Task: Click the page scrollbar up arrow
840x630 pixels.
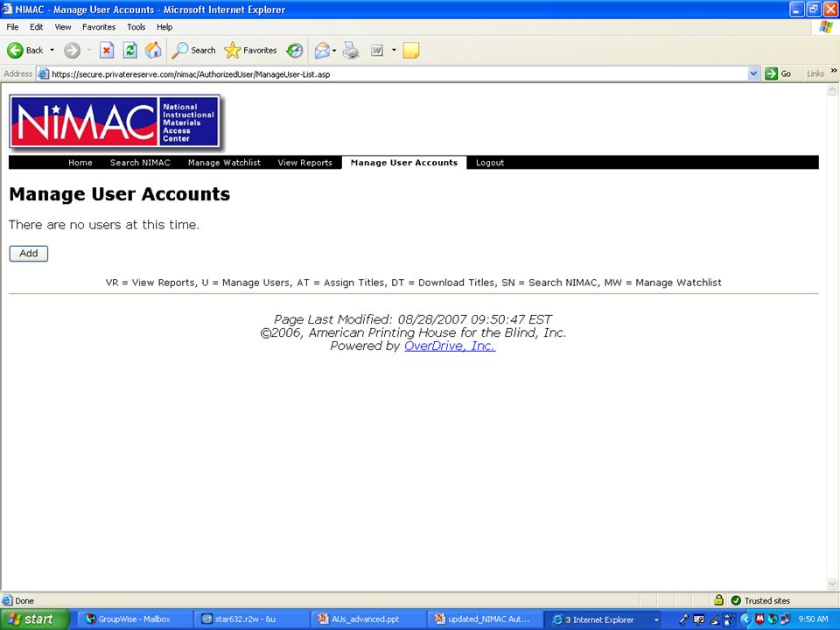Action: point(832,90)
